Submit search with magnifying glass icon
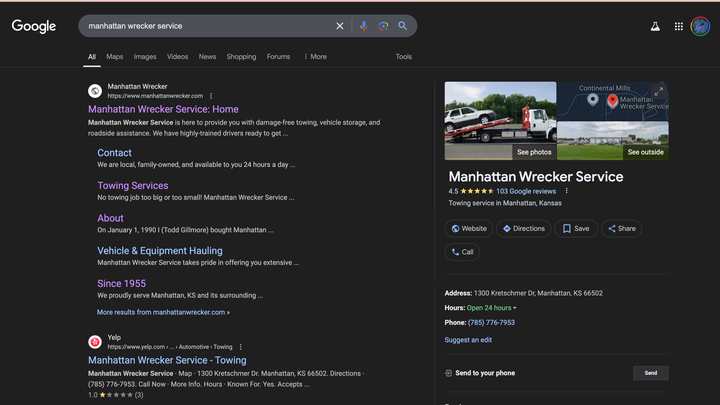This screenshot has width=720, height=405. coord(403,26)
